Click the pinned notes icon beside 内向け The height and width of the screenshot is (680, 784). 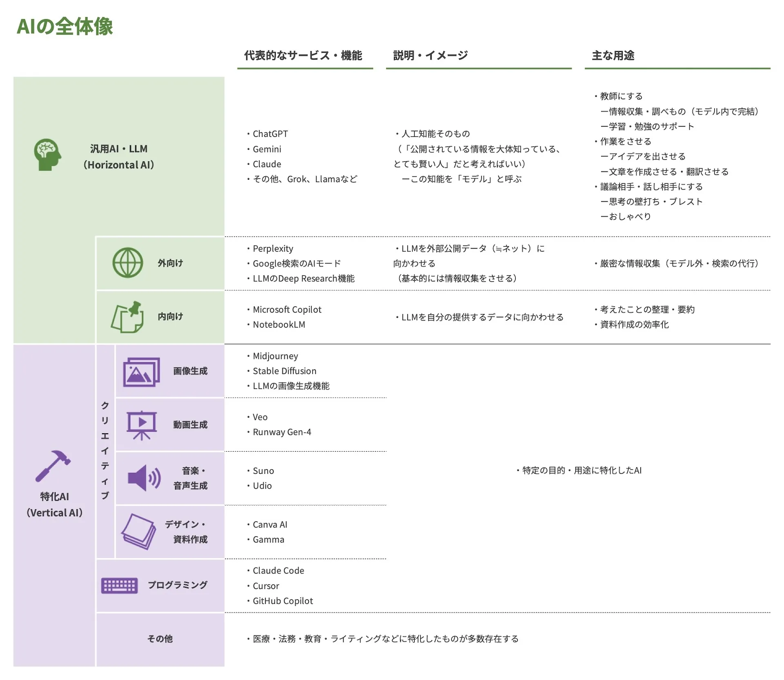[x=127, y=317]
